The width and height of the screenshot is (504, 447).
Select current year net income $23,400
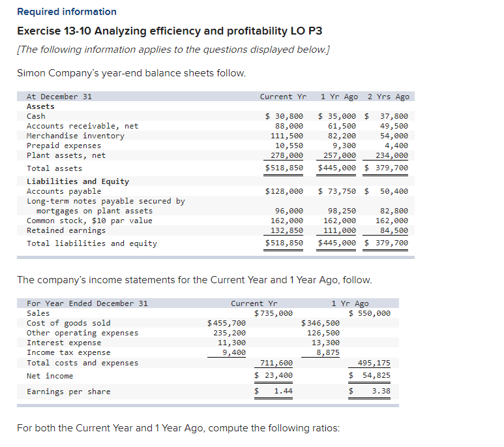click(x=273, y=375)
